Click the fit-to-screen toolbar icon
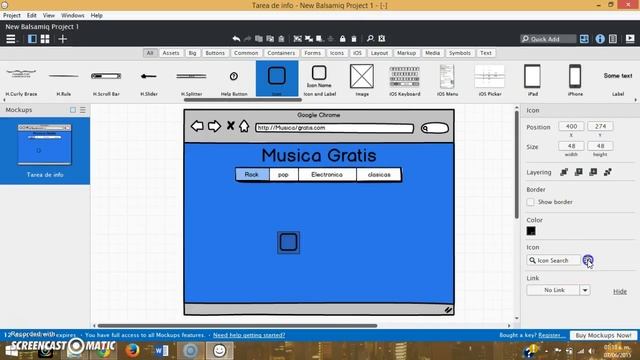 382,38
